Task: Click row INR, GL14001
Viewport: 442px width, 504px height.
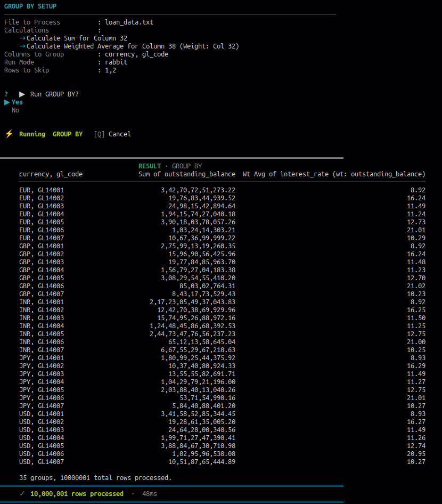Action: click(222, 302)
